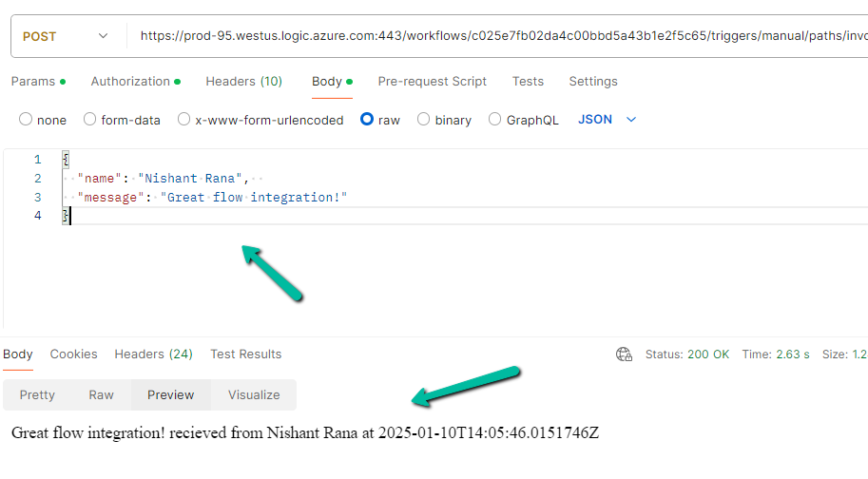This screenshot has width=868, height=479.
Task: Open the Tests tab
Action: (x=528, y=82)
